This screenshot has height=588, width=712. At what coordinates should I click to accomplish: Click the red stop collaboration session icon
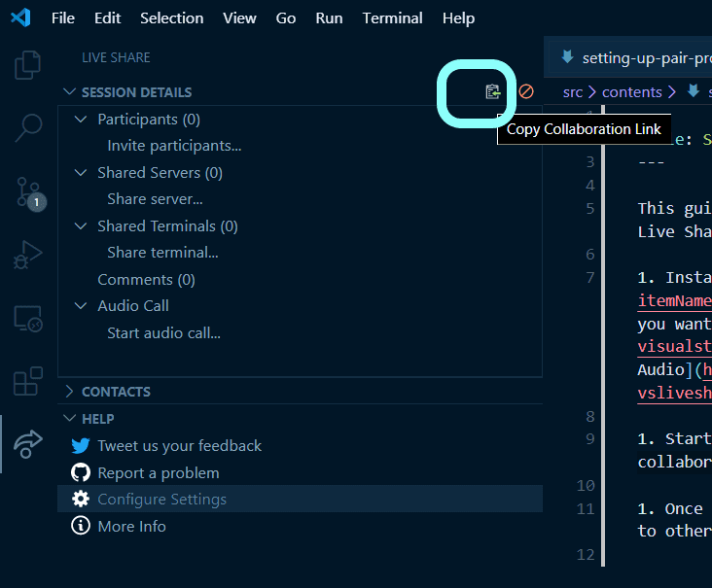tap(526, 92)
